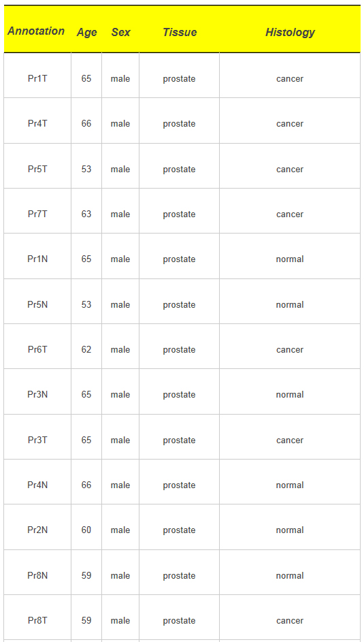Click the age 60 cell for Pr2N
364x642 pixels.
point(86,527)
